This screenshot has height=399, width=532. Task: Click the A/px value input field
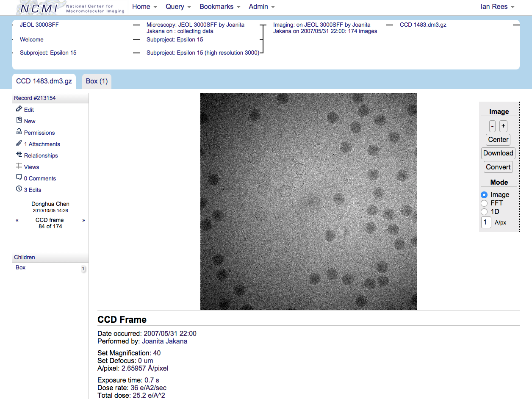click(486, 222)
